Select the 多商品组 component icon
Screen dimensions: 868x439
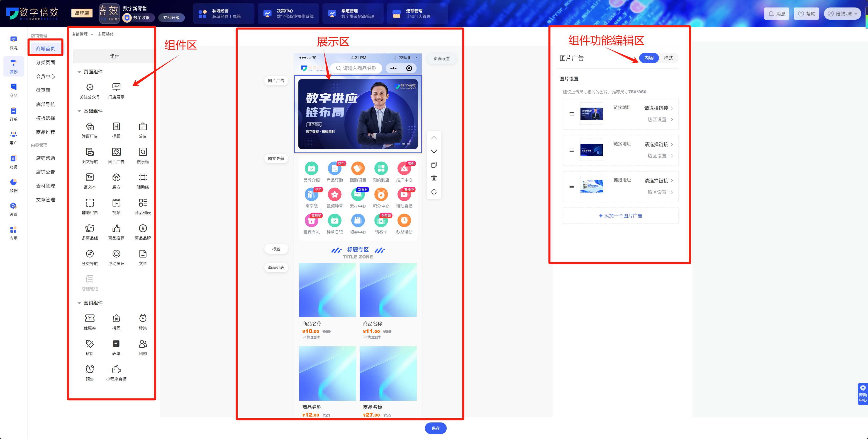coord(90,228)
